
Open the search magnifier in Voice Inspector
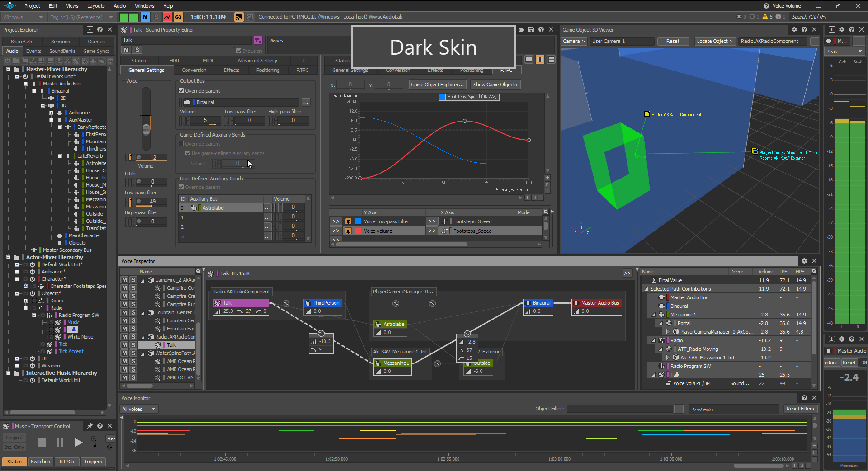pyautogui.click(x=198, y=271)
